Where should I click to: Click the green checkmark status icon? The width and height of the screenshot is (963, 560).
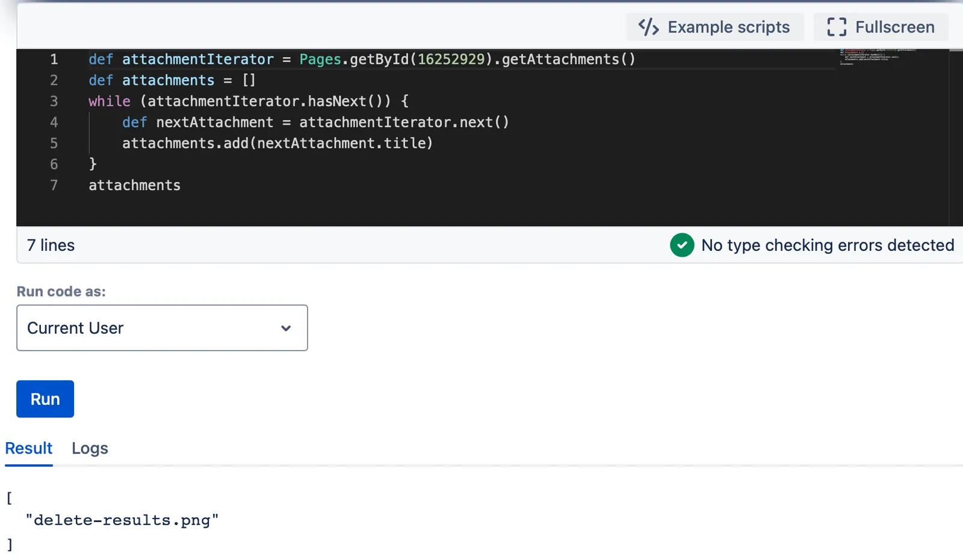[x=682, y=245]
